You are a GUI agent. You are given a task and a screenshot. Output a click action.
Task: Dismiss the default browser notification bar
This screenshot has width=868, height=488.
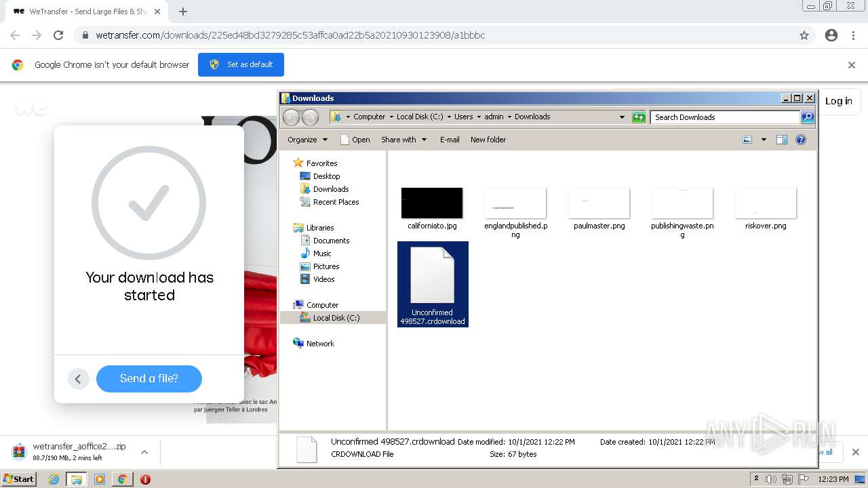click(852, 65)
